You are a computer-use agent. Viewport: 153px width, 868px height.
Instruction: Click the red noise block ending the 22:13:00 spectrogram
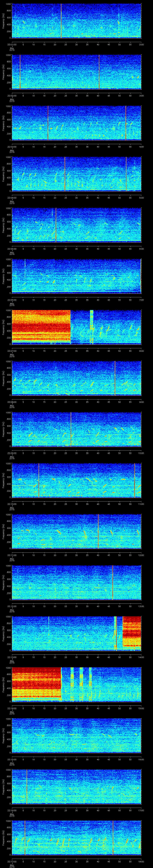point(132,632)
